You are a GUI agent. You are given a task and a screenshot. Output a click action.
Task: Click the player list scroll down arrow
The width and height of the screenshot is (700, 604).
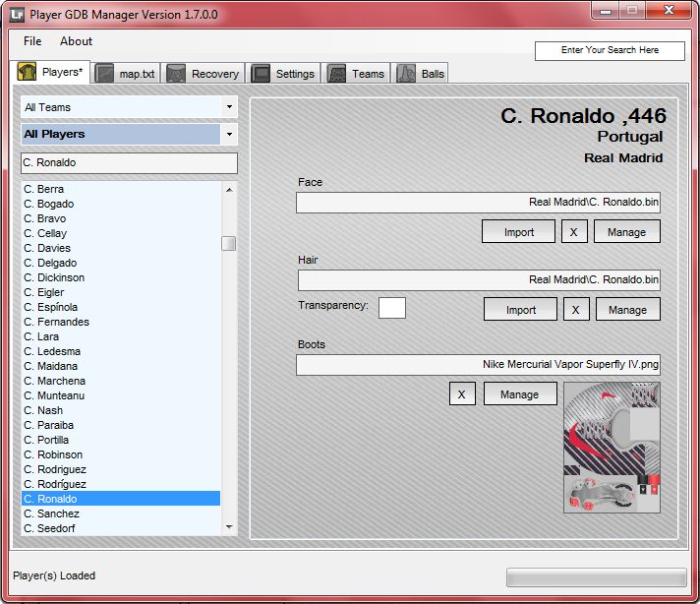click(x=229, y=527)
